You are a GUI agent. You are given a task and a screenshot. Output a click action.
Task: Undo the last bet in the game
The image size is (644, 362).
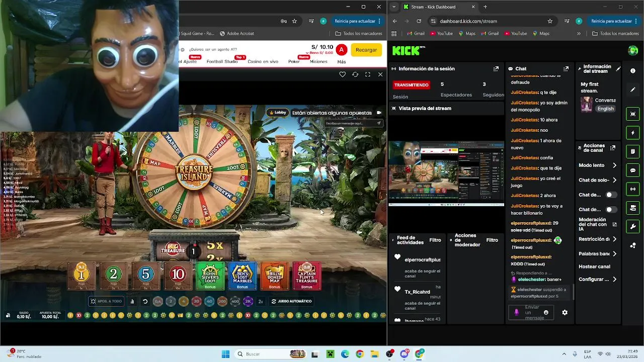click(x=145, y=301)
